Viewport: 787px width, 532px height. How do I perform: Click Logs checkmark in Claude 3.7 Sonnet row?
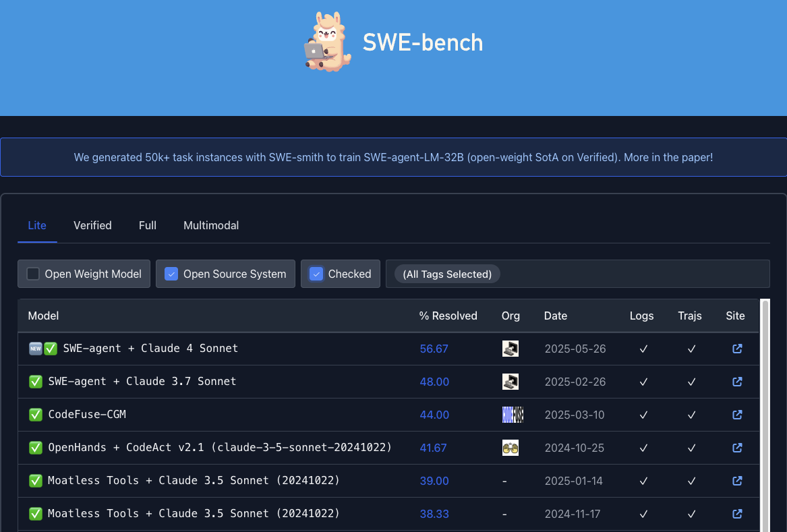coord(643,382)
